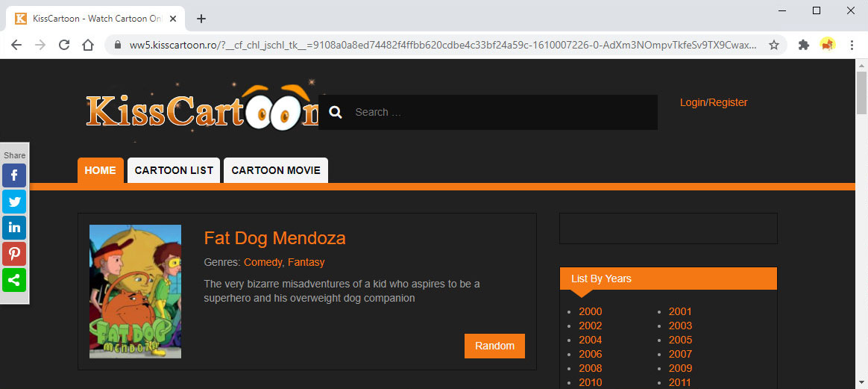Open the browser Extensions puzzle icon
The width and height of the screenshot is (868, 389).
pos(803,45)
